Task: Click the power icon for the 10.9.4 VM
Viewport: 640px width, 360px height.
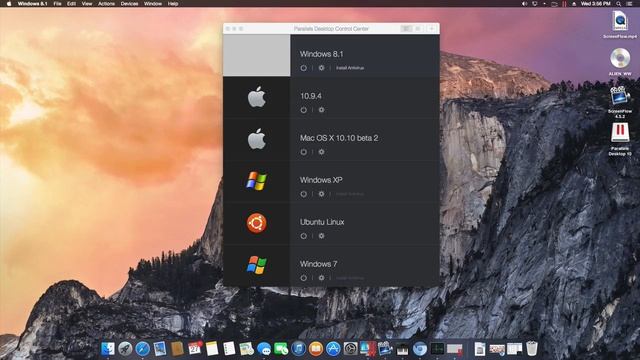Action: (303, 110)
